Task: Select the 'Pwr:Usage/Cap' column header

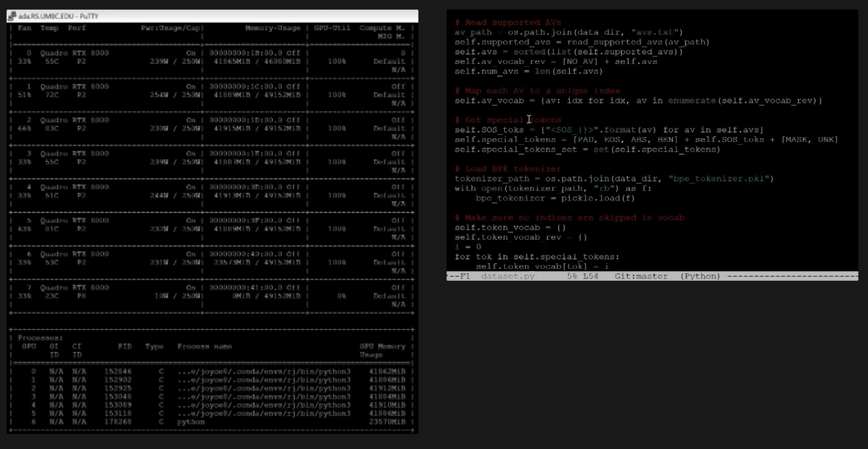Action: 171,28
